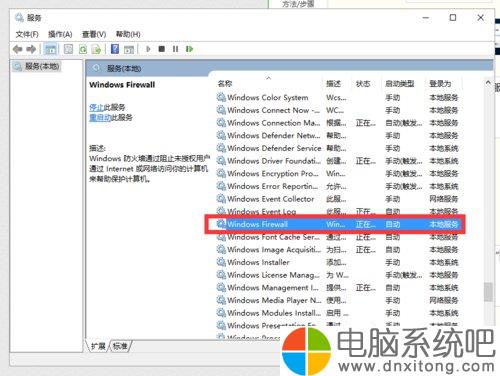Switch to the 扩展 tab
The width and height of the screenshot is (500, 376).
point(98,346)
